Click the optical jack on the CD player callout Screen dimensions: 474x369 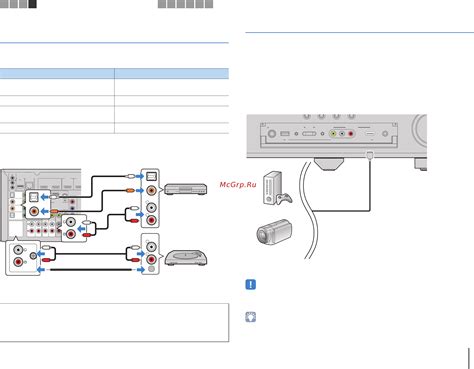point(151,176)
